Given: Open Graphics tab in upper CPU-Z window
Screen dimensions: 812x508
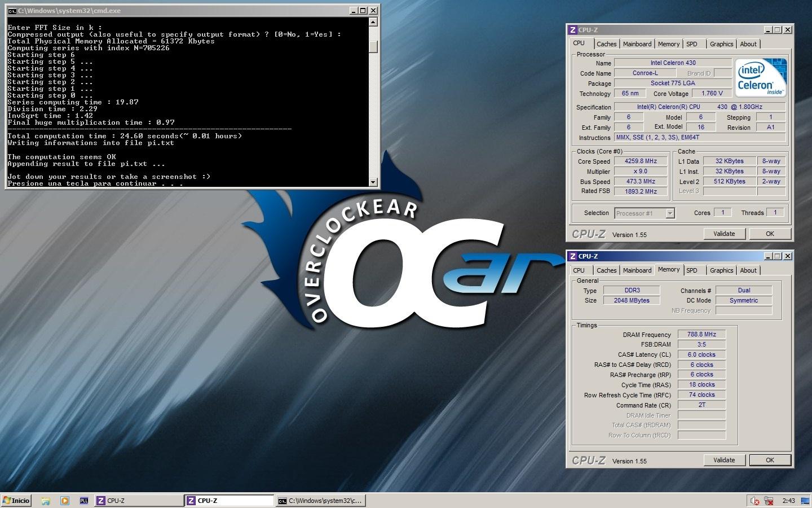Looking at the screenshot, I should click(721, 44).
